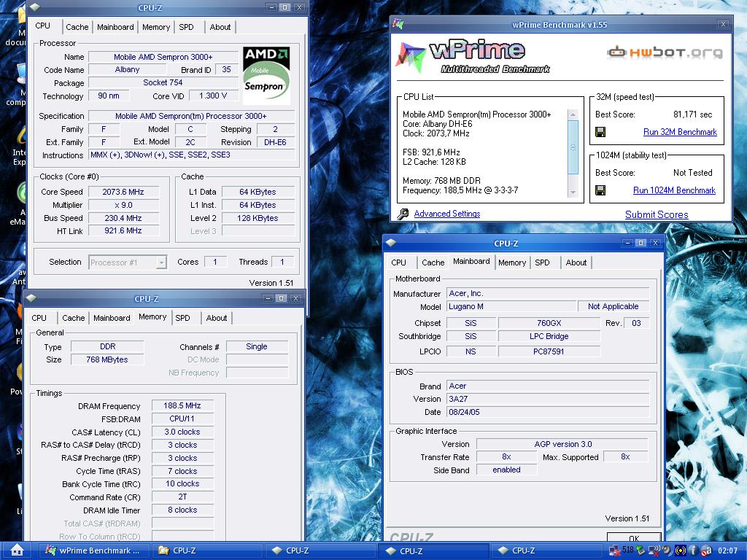The image size is (747, 560).
Task: Click the HT Link 921.6 MHz value
Action: pyautogui.click(x=123, y=230)
